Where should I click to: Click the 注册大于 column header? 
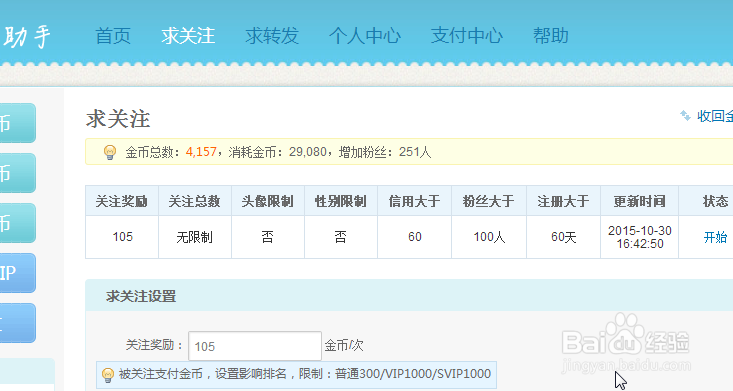563,201
